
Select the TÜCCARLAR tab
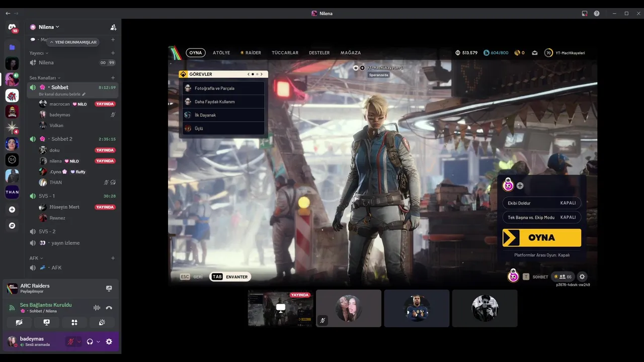click(285, 53)
